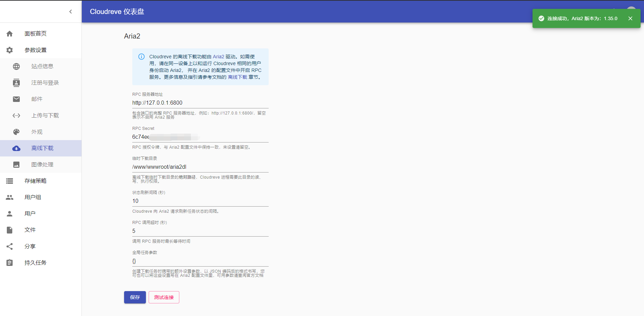
Task: Collapse the 参数设置 settings section
Action: point(41,50)
